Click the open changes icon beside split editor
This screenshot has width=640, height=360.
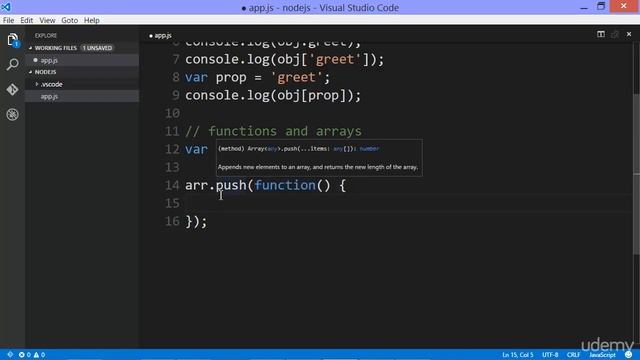pos(615,34)
